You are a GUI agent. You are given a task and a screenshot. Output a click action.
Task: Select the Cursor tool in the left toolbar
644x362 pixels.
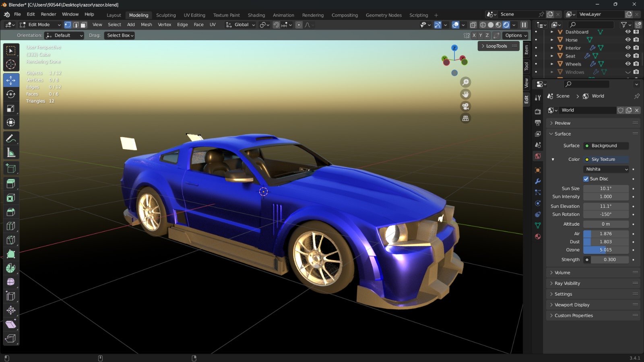(x=11, y=64)
